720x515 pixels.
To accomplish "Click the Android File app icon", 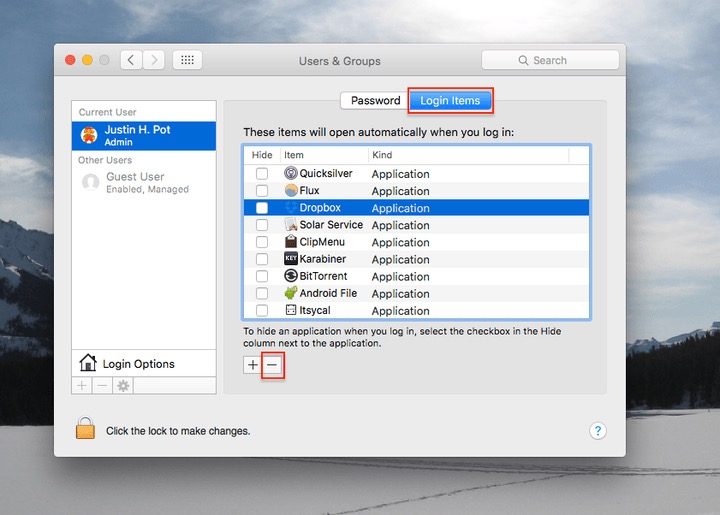I will 291,293.
